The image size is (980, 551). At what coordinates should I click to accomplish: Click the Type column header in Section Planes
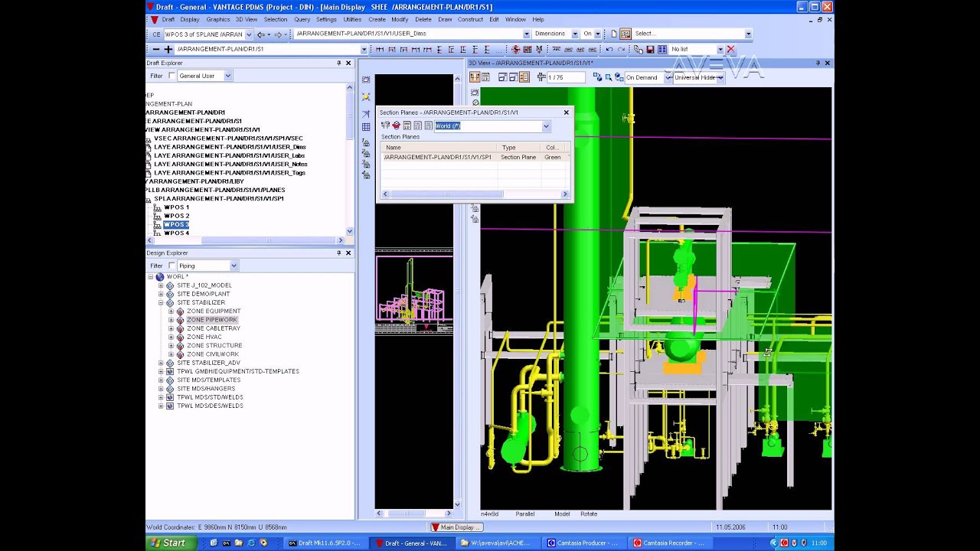click(x=519, y=147)
